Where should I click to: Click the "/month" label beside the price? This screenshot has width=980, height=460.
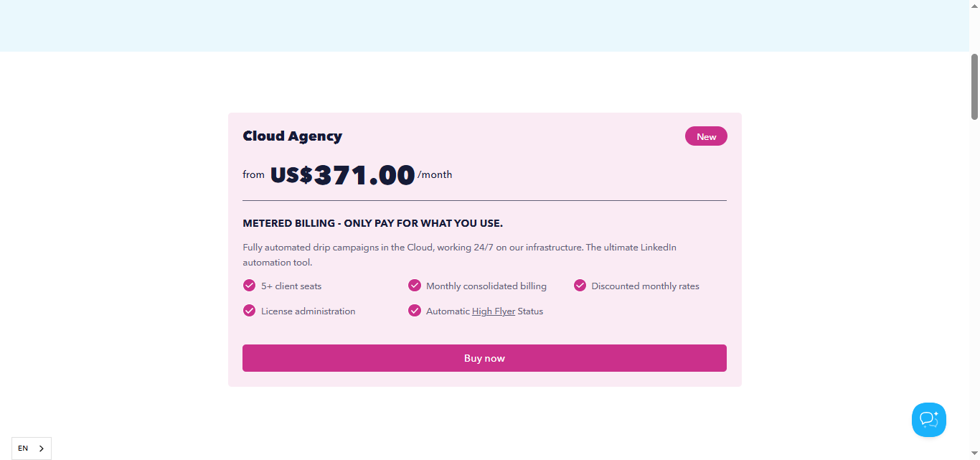point(435,174)
